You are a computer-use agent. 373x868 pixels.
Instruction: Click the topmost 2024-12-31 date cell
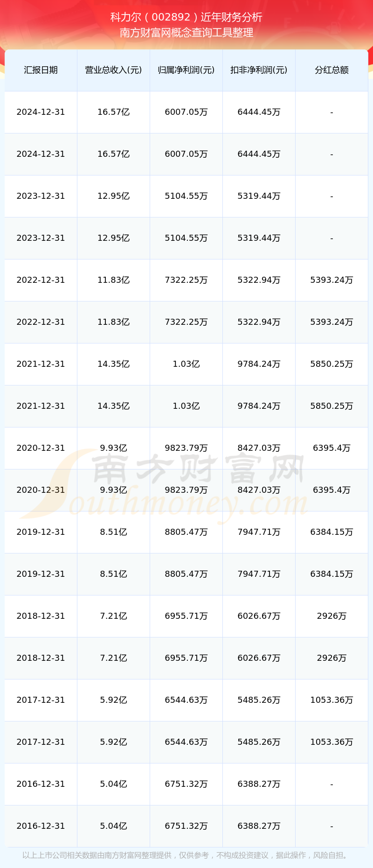pyautogui.click(x=41, y=112)
